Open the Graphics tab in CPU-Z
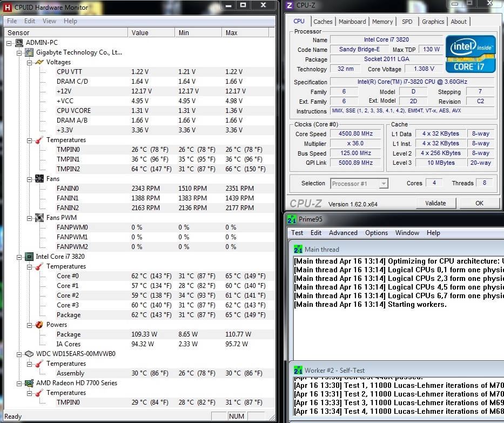 coord(433,22)
